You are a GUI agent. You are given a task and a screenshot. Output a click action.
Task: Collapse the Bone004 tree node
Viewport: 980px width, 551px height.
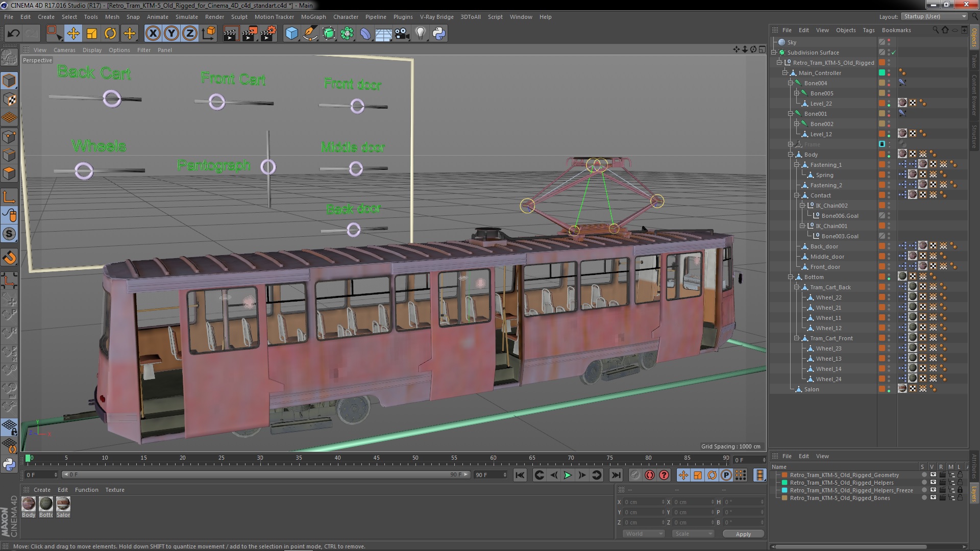pyautogui.click(x=791, y=83)
